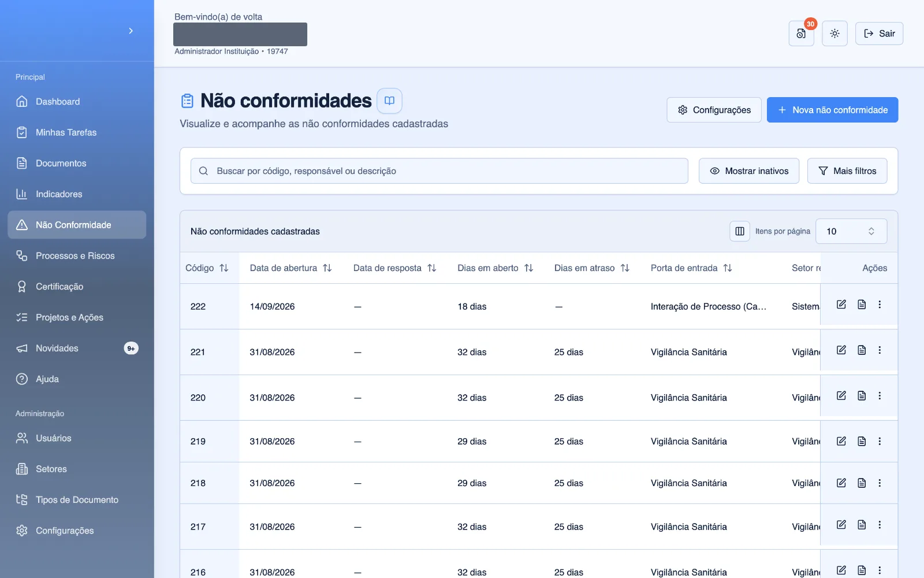Open Documentos in the sidebar

coord(77,164)
